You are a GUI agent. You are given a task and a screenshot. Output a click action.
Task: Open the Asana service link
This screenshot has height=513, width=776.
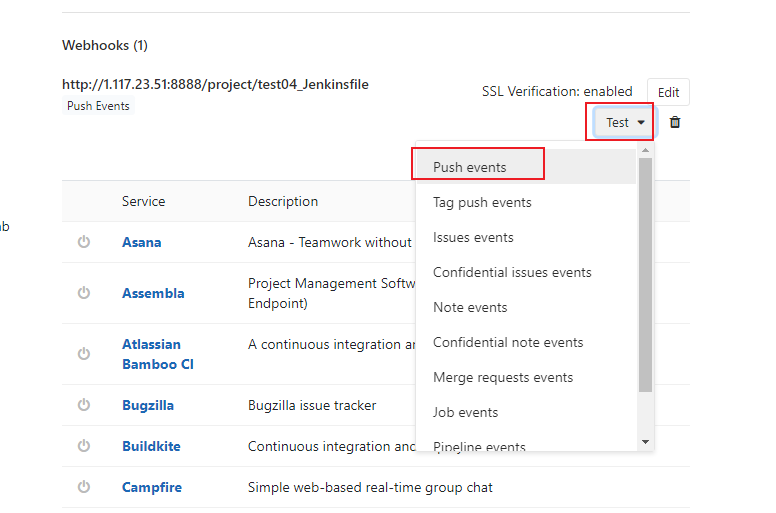[x=142, y=242]
